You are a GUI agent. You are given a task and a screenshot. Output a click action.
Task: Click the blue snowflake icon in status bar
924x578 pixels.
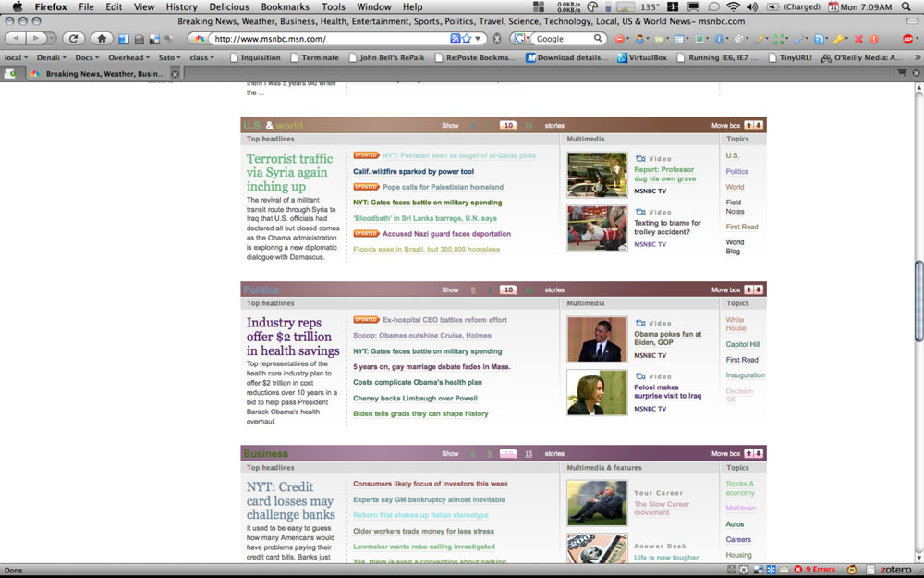[x=771, y=569]
